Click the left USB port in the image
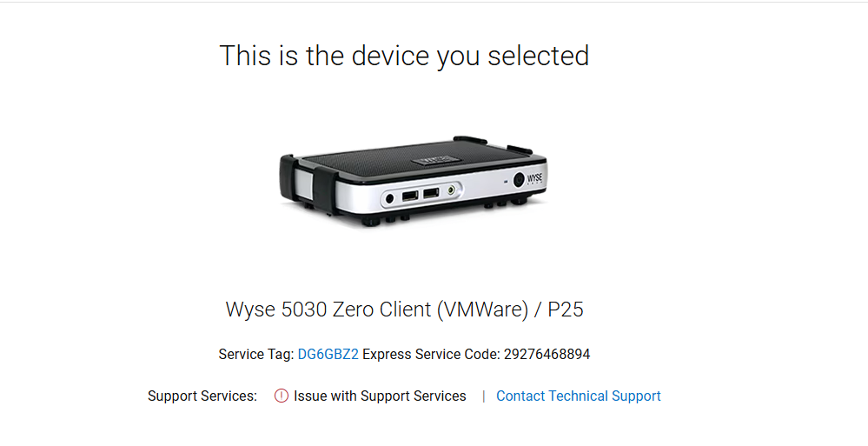The width and height of the screenshot is (868, 446). point(409,196)
